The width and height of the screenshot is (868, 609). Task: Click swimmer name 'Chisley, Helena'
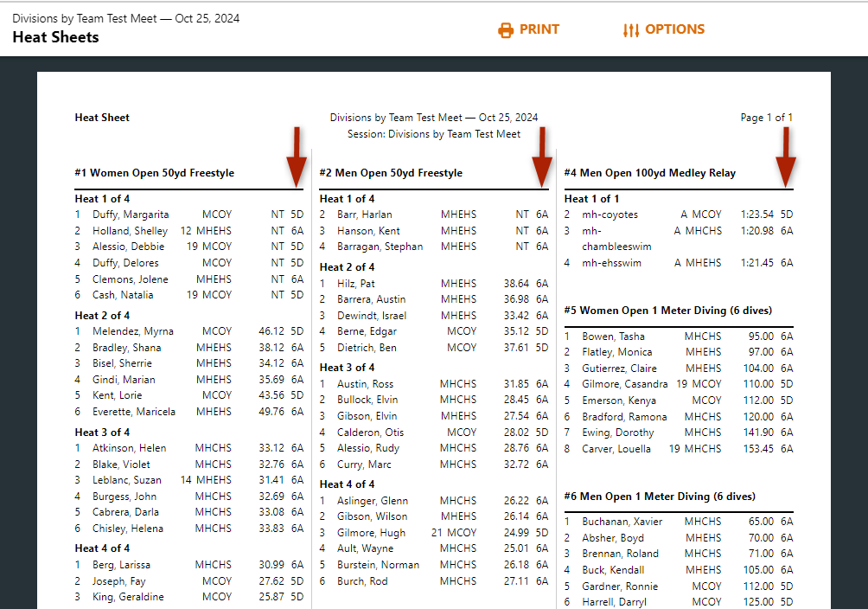point(128,529)
